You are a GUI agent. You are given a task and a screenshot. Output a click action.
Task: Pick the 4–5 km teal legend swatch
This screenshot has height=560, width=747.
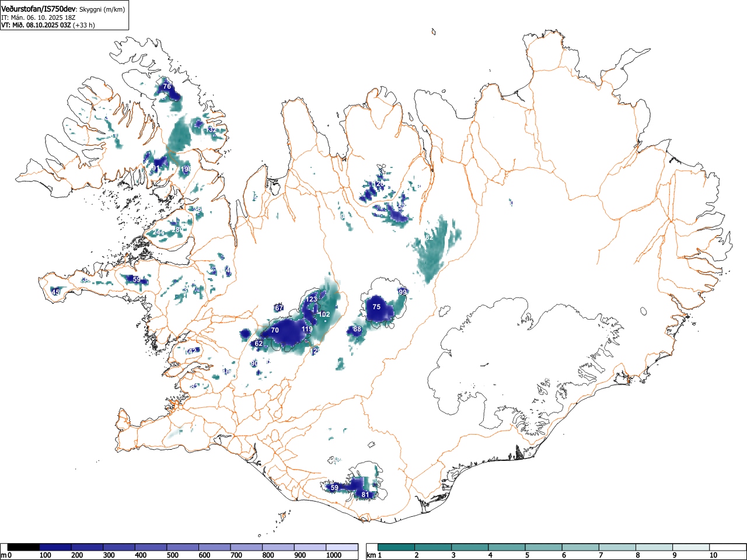[x=507, y=547]
